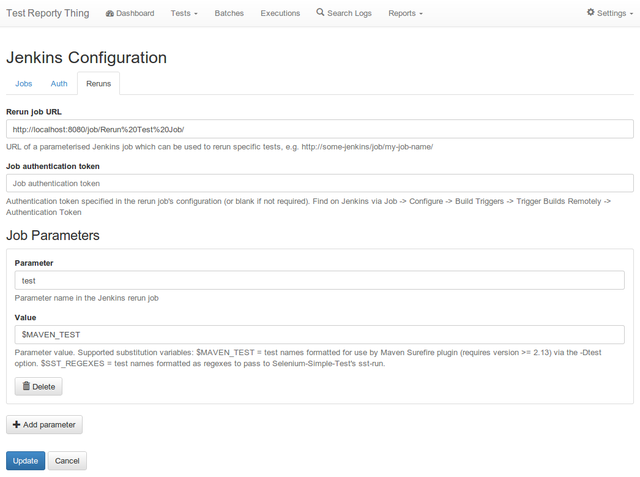Open the Settings dropdown menu

(610, 13)
